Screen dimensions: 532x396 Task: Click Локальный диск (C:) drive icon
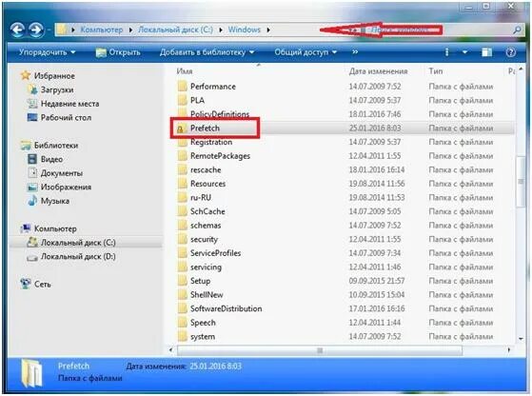pos(32,243)
